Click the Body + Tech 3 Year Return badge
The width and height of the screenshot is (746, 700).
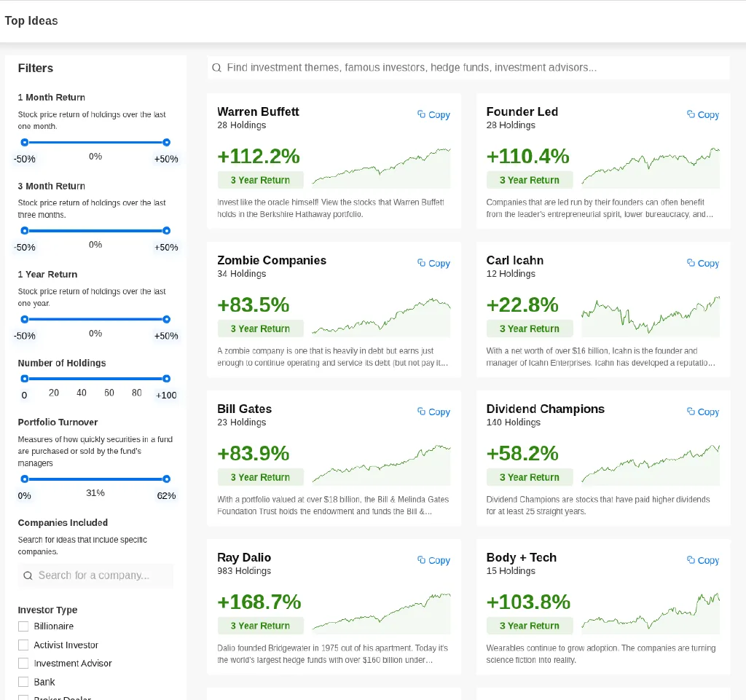(530, 626)
